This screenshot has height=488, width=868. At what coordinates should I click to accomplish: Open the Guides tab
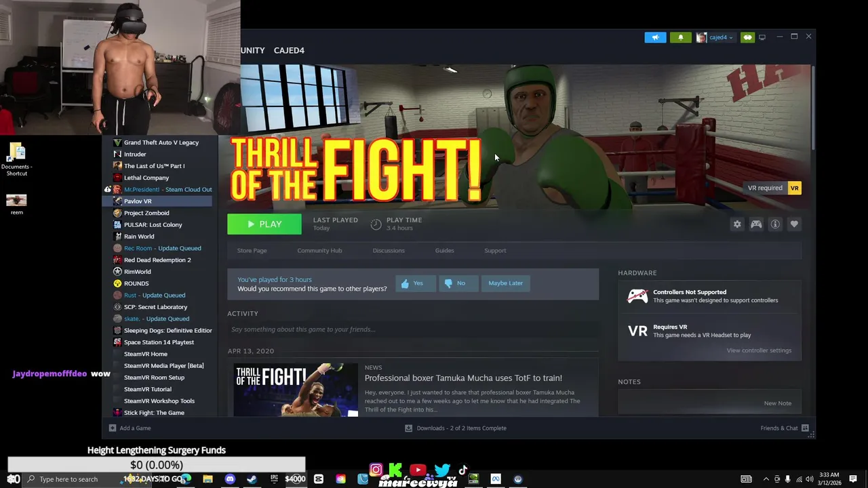point(444,251)
